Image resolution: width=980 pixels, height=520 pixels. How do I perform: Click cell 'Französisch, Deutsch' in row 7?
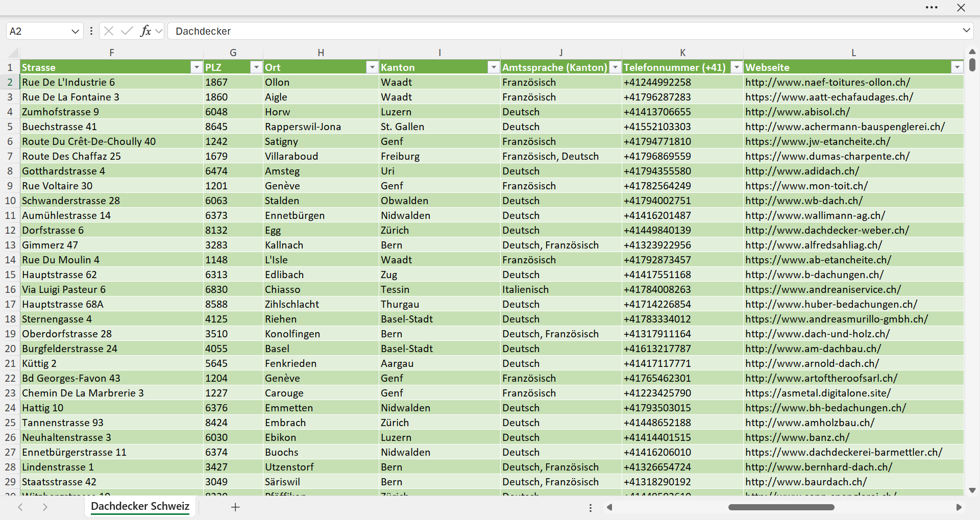(x=561, y=156)
